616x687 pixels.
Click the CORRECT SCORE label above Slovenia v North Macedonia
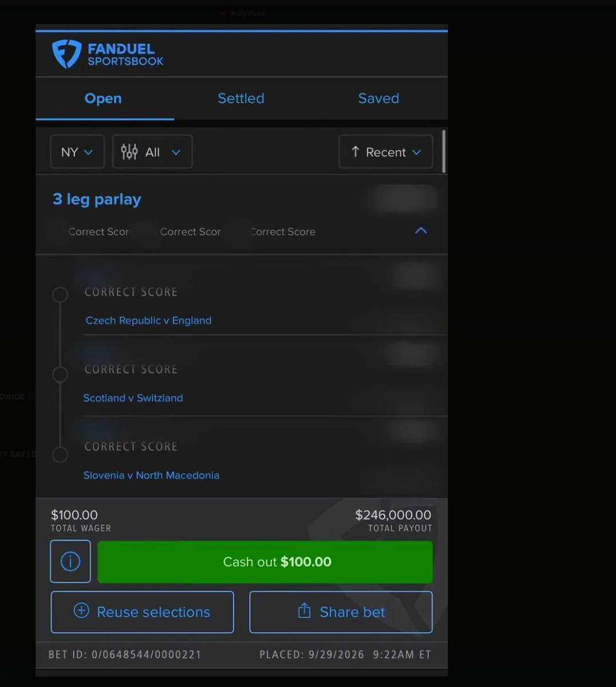tap(131, 447)
